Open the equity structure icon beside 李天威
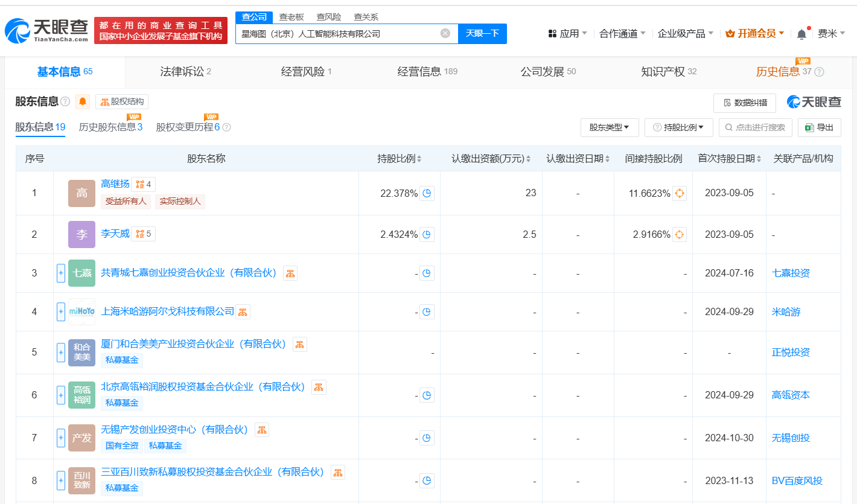The image size is (857, 504). click(143, 234)
